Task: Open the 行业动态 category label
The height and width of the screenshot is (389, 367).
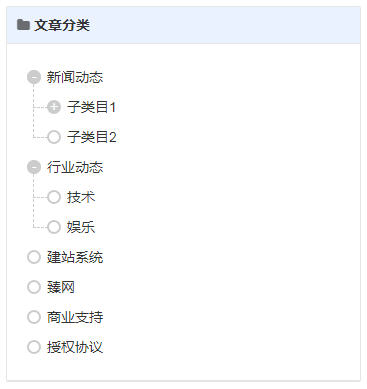Action: pos(75,167)
